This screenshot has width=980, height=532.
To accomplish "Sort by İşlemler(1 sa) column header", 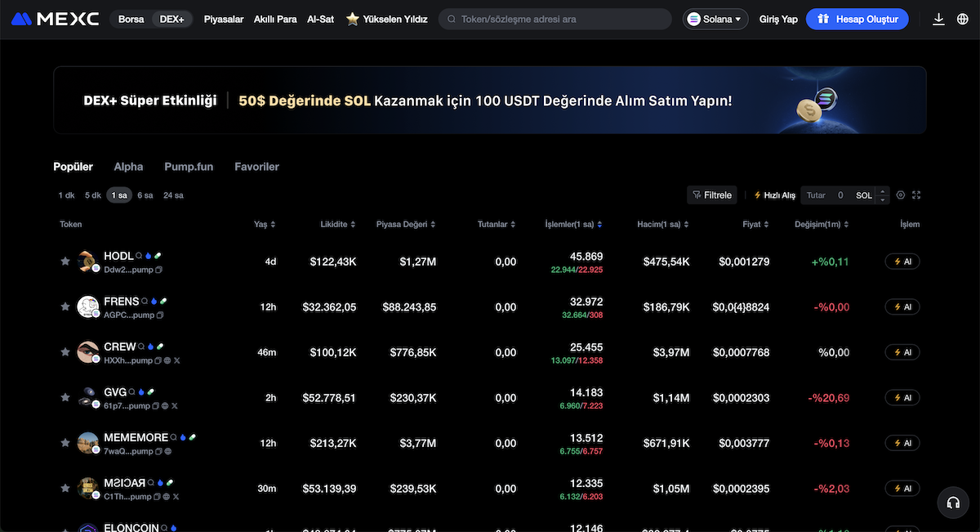I will tap(573, 224).
